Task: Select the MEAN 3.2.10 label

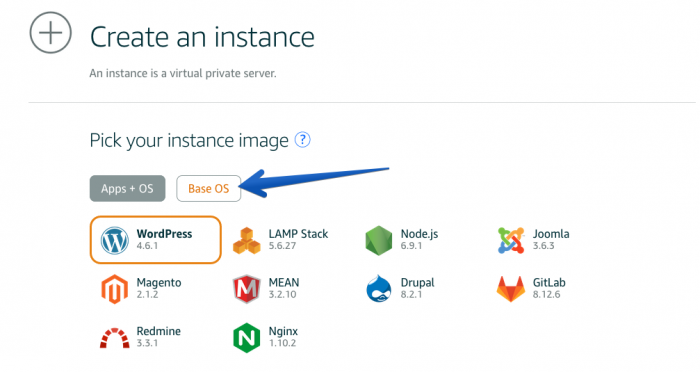Action: tap(284, 288)
